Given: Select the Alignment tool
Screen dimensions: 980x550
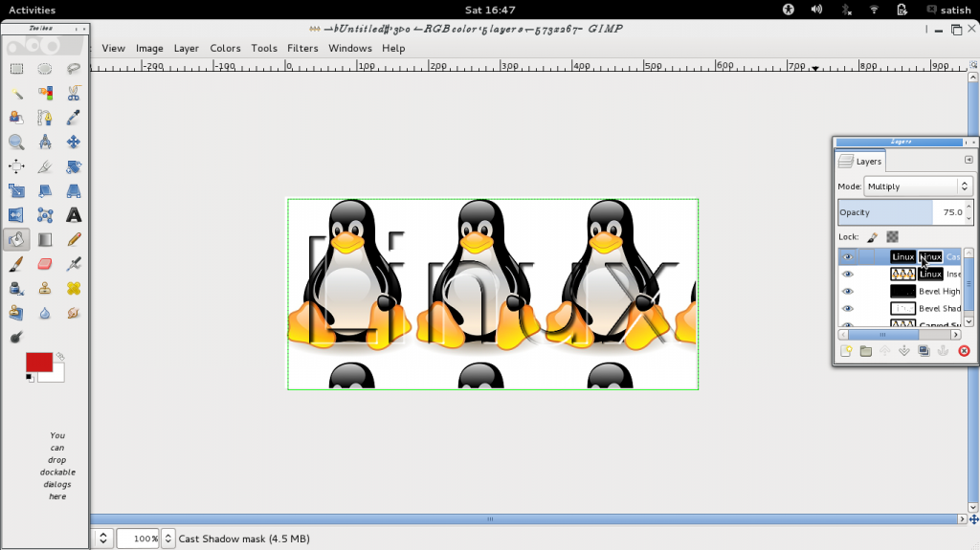Looking at the screenshot, I should [x=16, y=166].
